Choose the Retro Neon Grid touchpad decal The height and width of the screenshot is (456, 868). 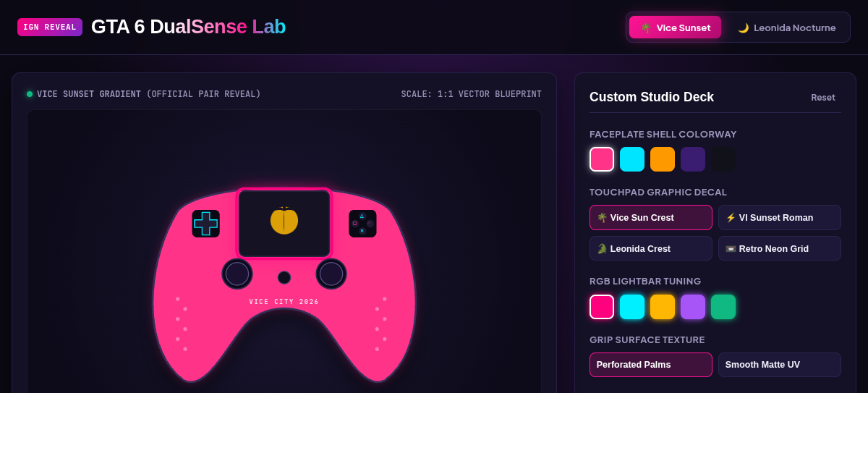point(780,248)
